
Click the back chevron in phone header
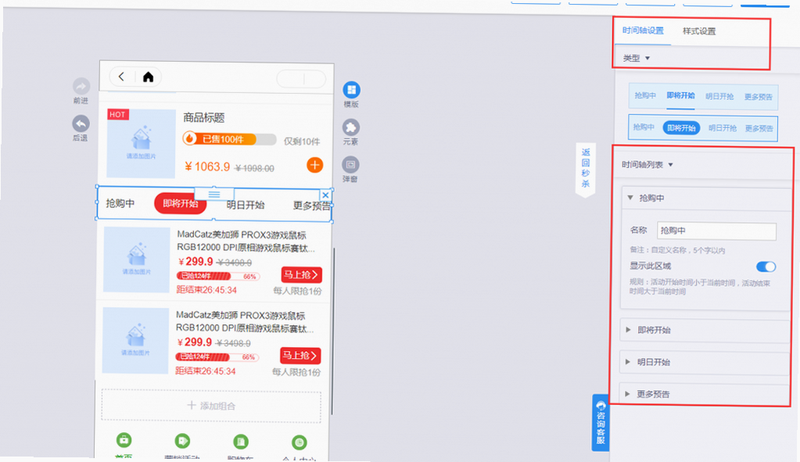[121, 76]
